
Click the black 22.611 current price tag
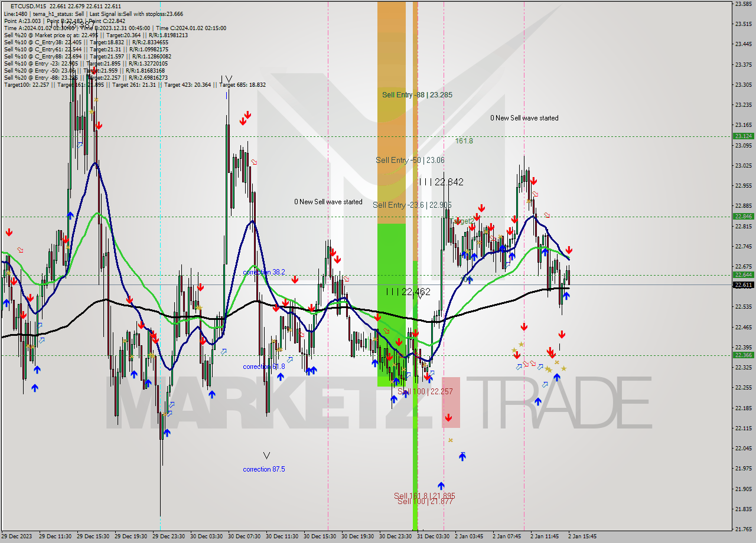[x=743, y=284]
